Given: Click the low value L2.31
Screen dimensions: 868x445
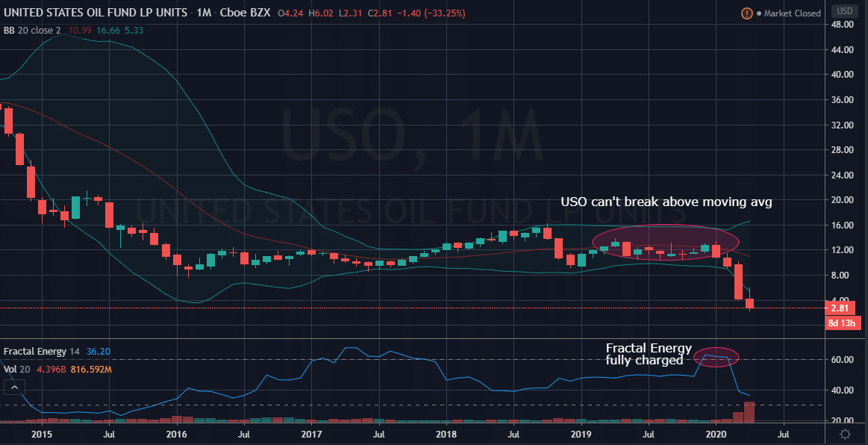Looking at the screenshot, I should (x=350, y=13).
